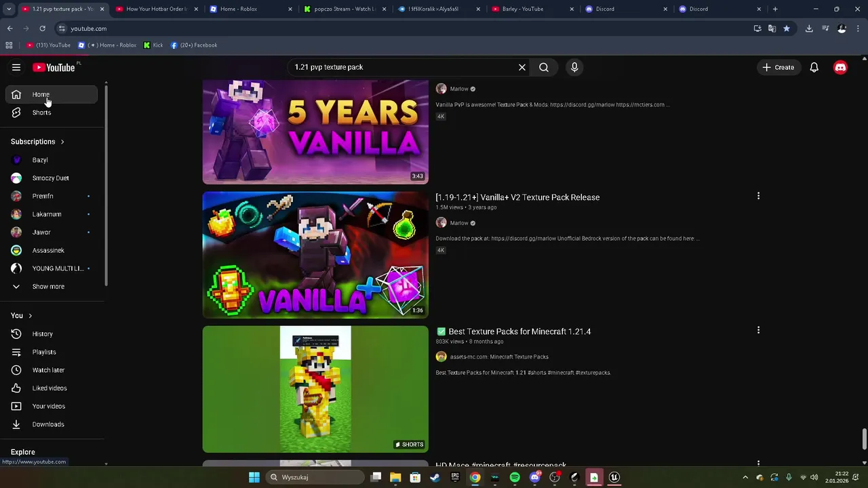Open the YouTube guide hamburger menu
Viewport: 868px width, 488px height.
pyautogui.click(x=16, y=67)
